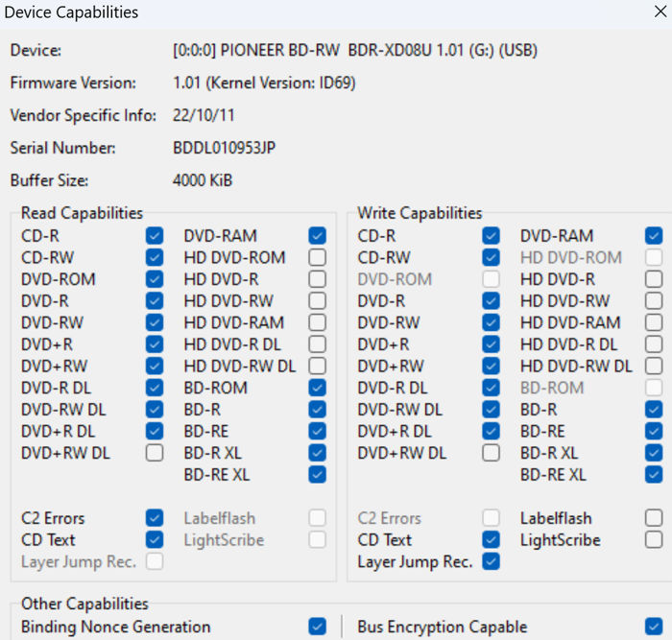The width and height of the screenshot is (672, 640).
Task: Toggle Labelflash checkbox under Write Capabilities
Action: point(654,518)
